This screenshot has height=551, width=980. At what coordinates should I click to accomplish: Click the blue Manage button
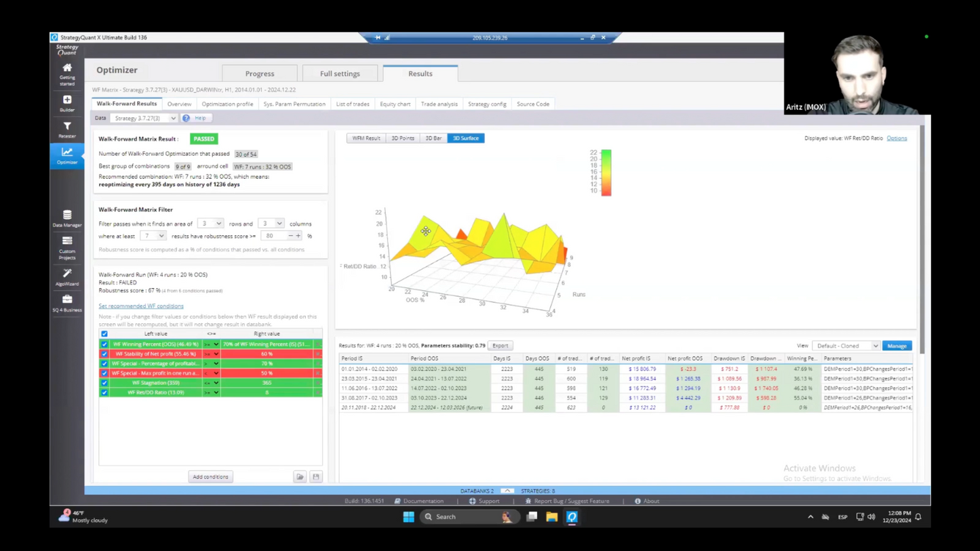[x=897, y=346]
